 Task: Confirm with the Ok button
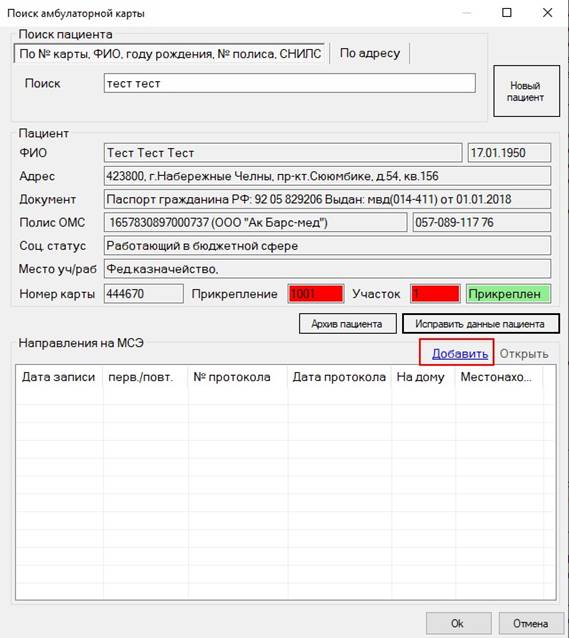pos(458,623)
